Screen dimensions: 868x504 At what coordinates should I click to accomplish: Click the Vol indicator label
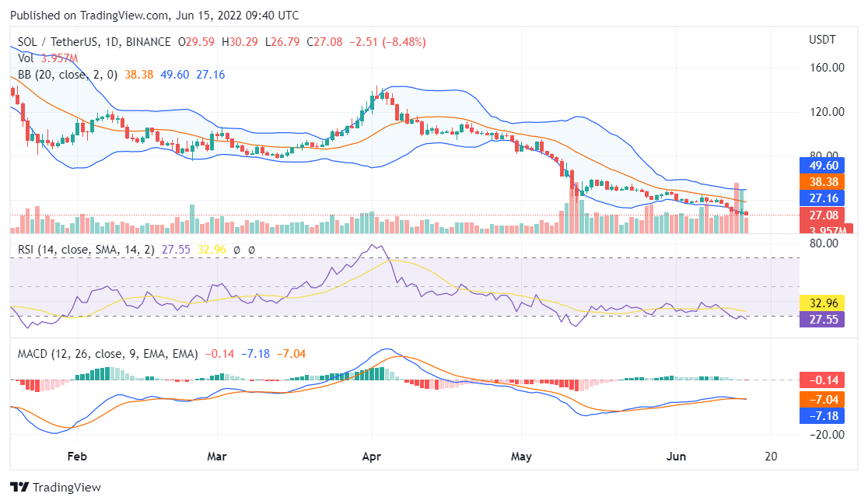tap(26, 58)
